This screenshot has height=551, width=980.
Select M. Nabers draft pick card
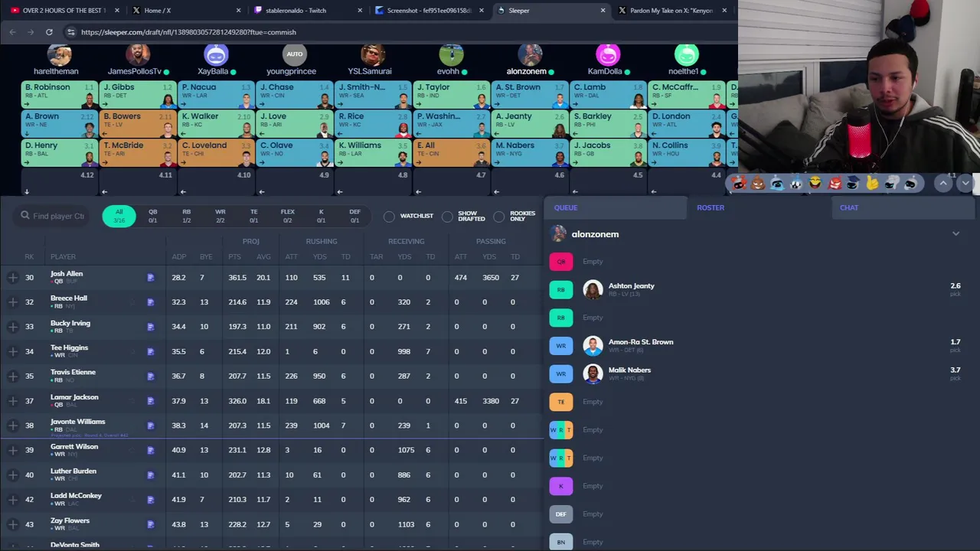click(x=529, y=152)
